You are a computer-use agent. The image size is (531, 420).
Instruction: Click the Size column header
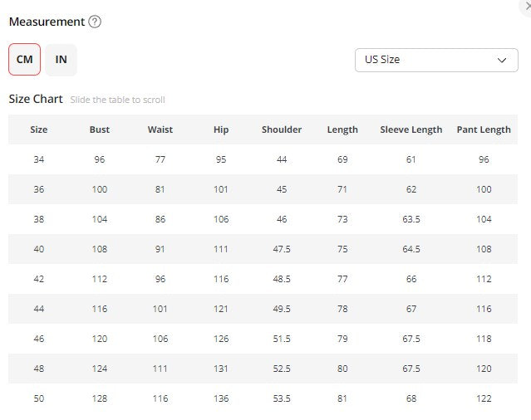point(39,129)
